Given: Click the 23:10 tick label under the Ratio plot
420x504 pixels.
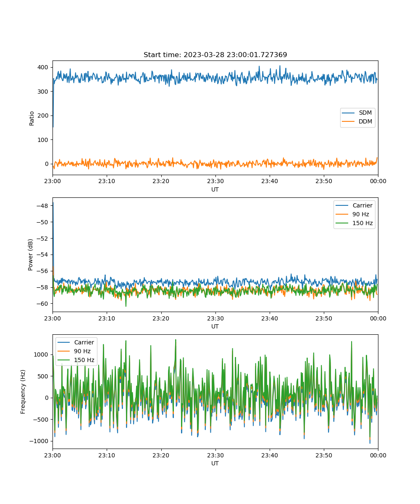Looking at the screenshot, I should [x=107, y=181].
